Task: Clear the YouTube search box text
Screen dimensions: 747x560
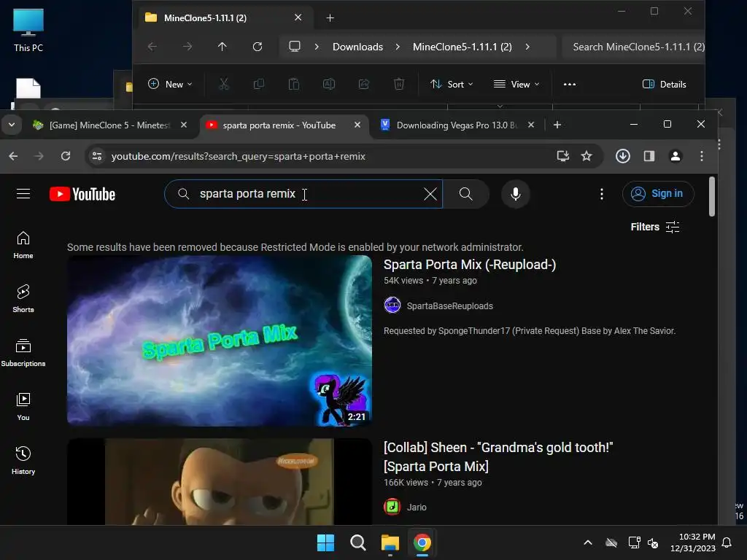Action: click(x=430, y=194)
